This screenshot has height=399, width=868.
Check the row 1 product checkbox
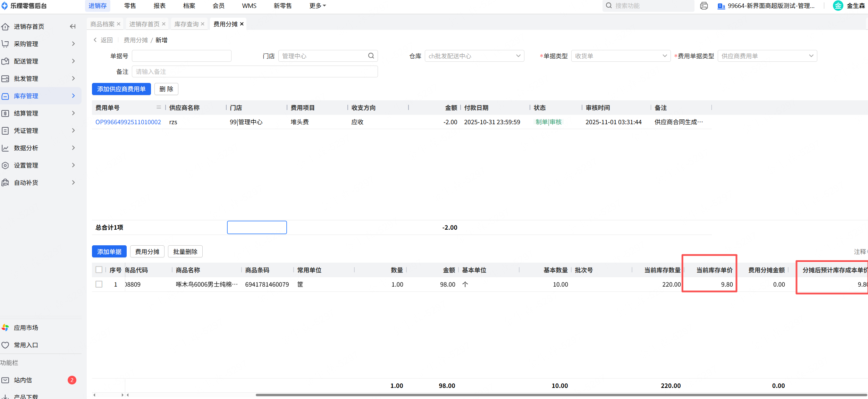(99, 284)
